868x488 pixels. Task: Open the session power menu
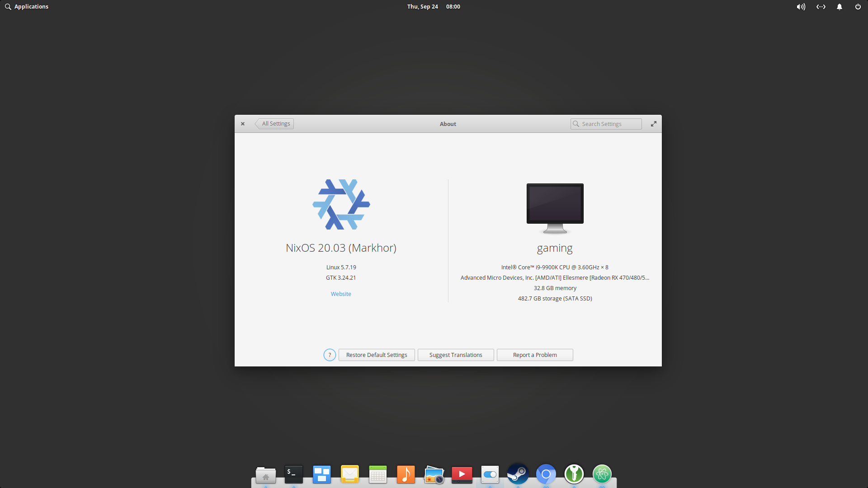coord(858,7)
